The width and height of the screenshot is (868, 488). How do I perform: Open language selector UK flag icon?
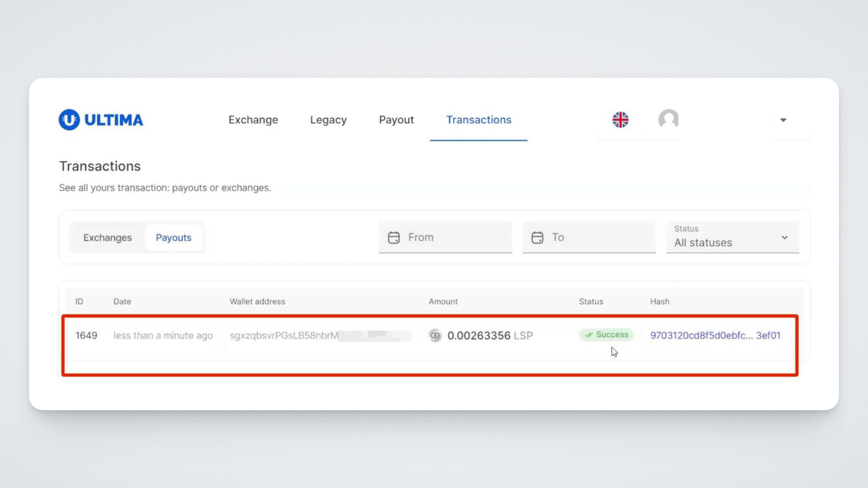620,120
